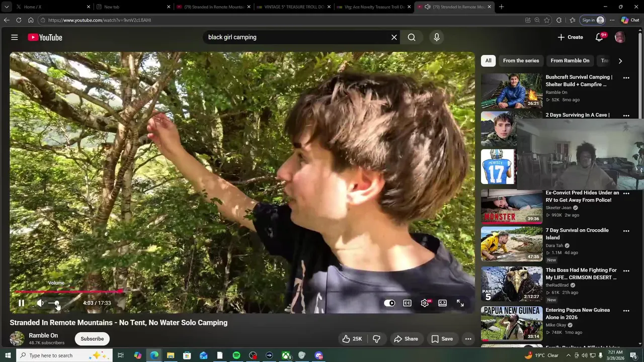The width and height of the screenshot is (644, 362).
Task: Open the YouTube hamburger guide menu
Action: (x=15, y=37)
